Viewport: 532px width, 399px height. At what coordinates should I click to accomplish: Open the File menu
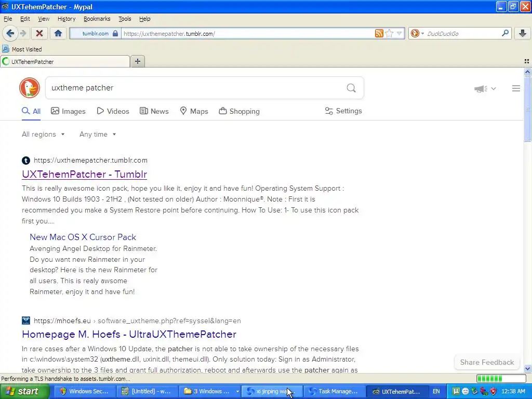tap(8, 19)
